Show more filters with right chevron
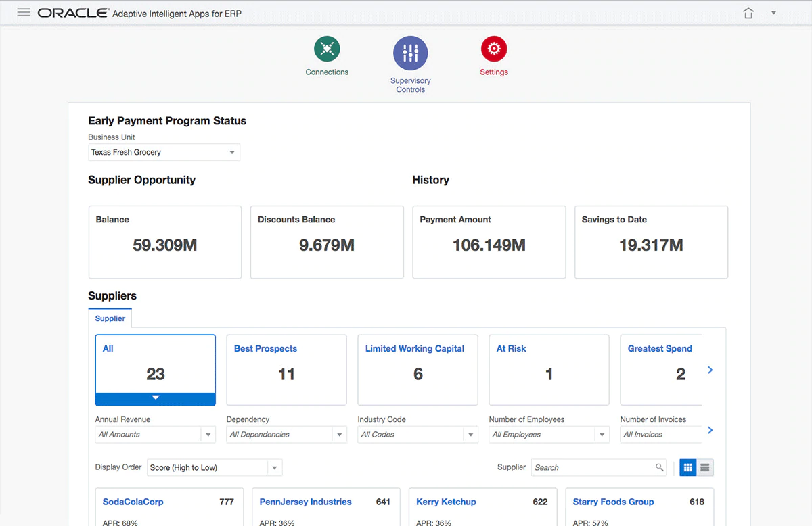Screen dimensions: 812x526 pyautogui.click(x=710, y=430)
